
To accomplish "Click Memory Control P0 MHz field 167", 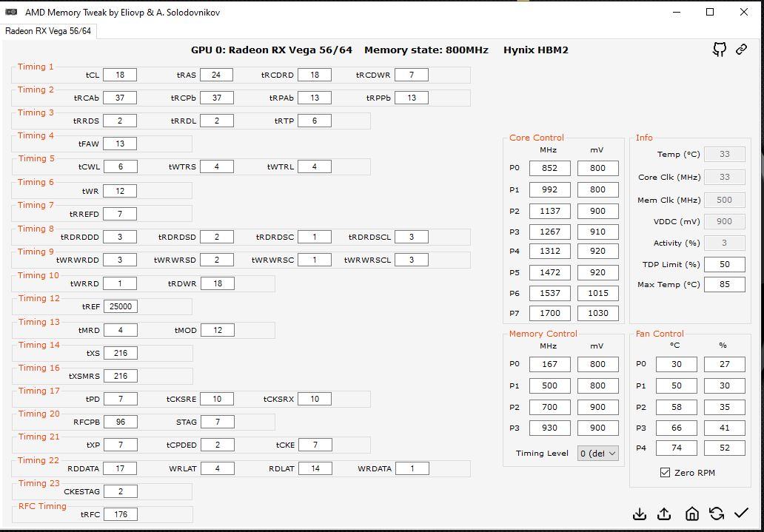I will click(549, 365).
